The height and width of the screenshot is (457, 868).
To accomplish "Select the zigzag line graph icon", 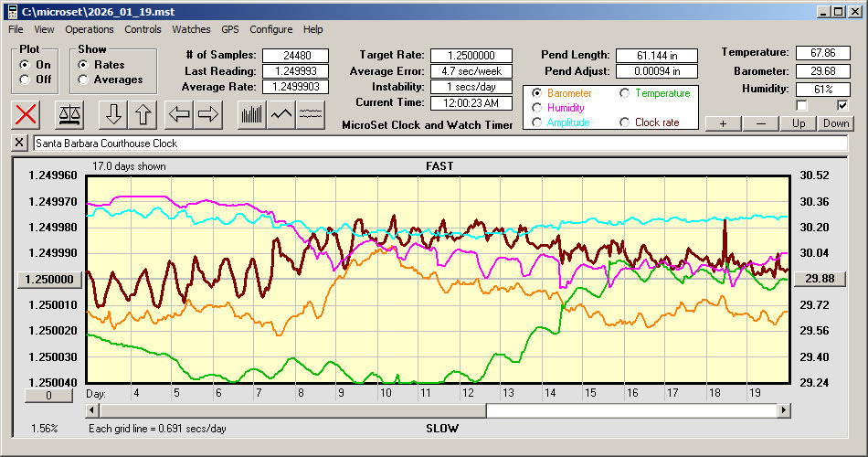I will (x=281, y=114).
